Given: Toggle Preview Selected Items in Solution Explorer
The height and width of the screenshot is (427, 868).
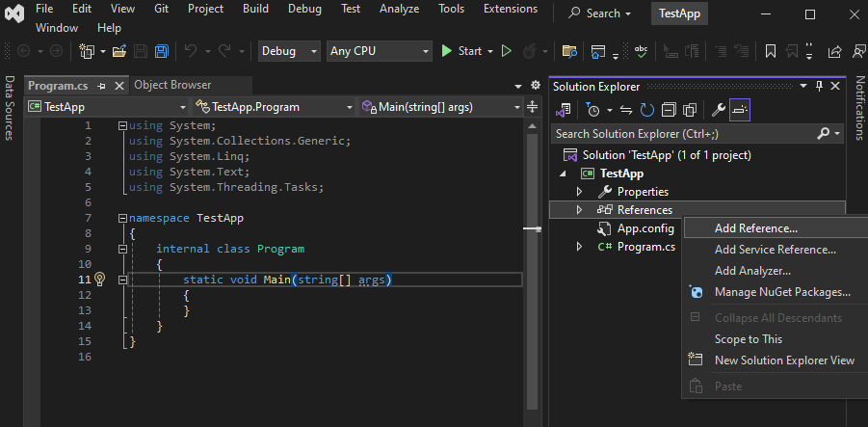Looking at the screenshot, I should click(740, 110).
